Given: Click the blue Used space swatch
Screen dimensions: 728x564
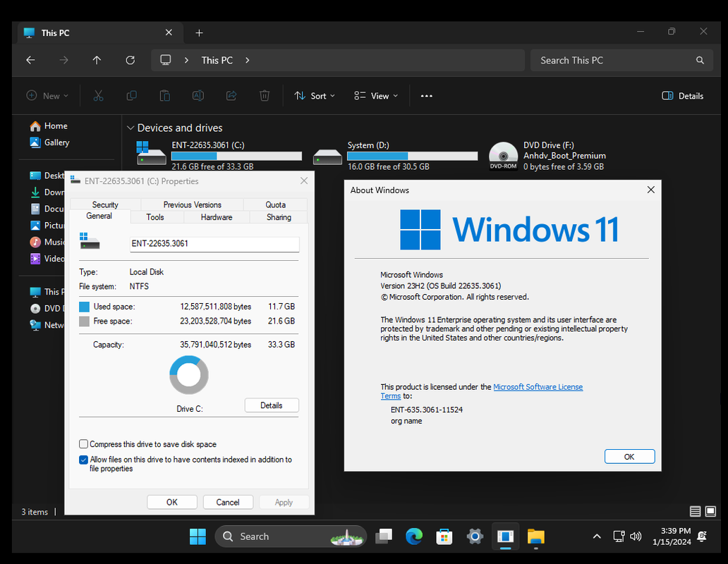Looking at the screenshot, I should [84, 307].
